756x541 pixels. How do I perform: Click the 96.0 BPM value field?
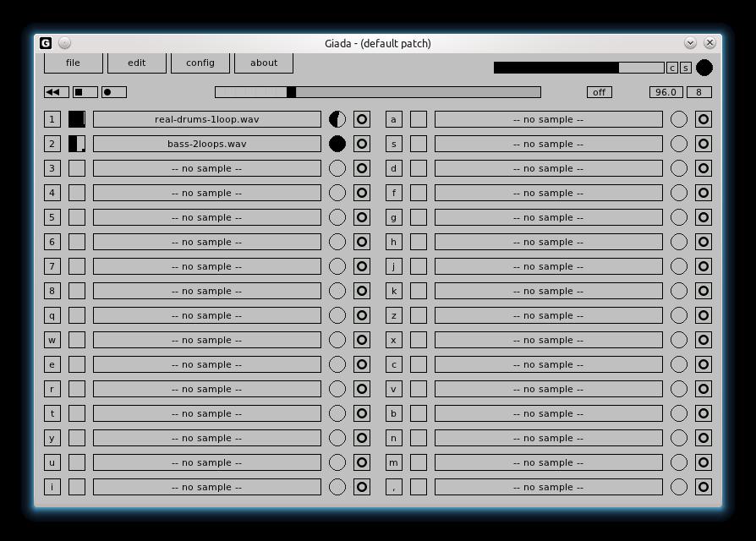[x=666, y=92]
